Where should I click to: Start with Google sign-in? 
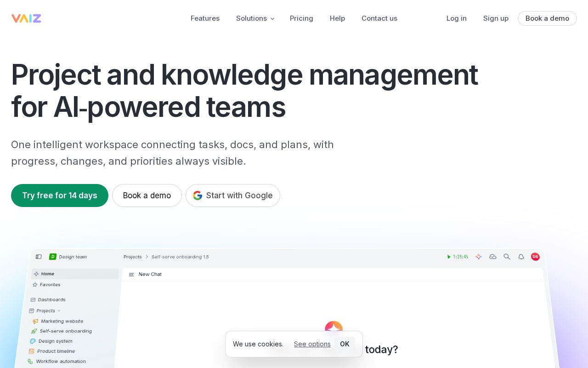tap(233, 195)
